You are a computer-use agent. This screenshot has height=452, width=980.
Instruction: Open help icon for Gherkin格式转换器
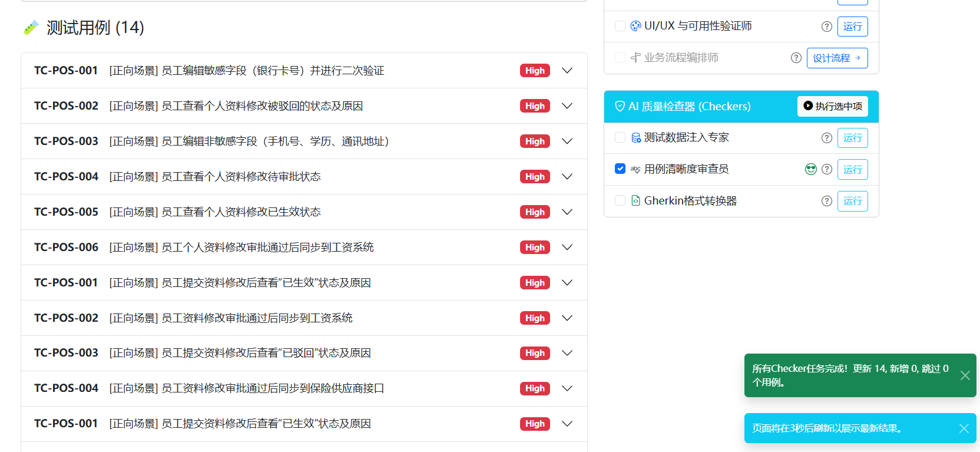827,201
